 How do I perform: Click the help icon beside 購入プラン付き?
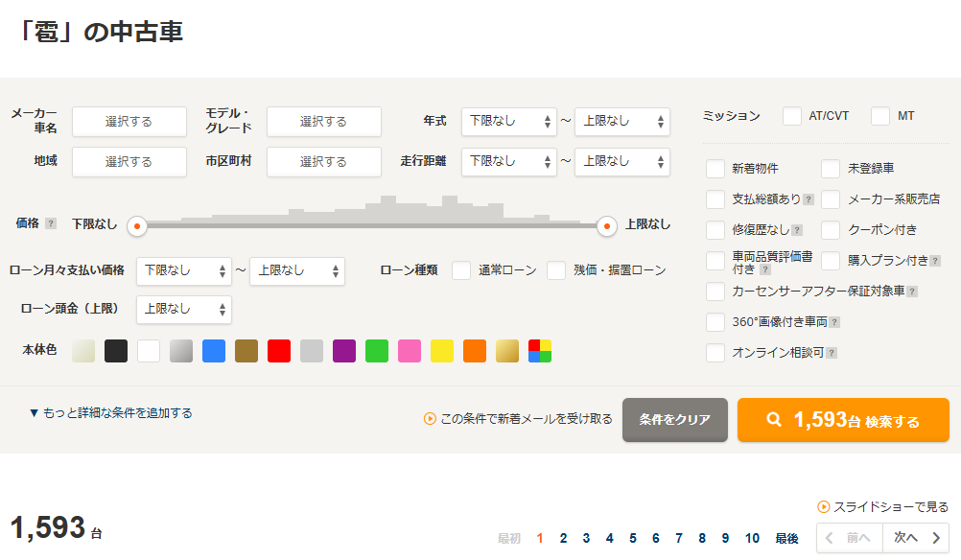[935, 261]
